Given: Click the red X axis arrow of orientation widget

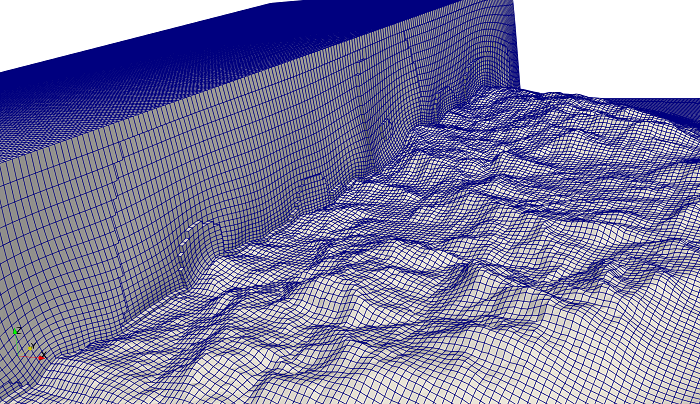Looking at the screenshot, I should [x=42, y=358].
